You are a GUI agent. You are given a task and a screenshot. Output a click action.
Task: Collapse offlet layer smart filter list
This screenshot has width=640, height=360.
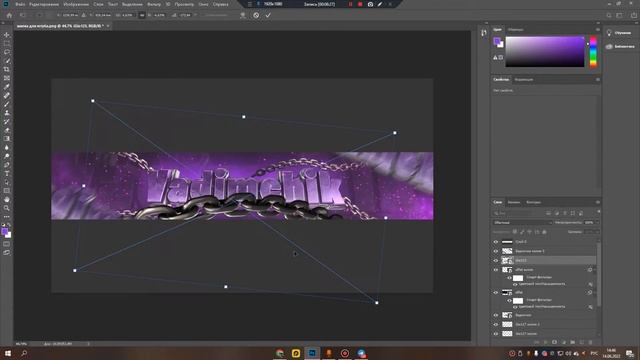pyautogui.click(x=594, y=293)
